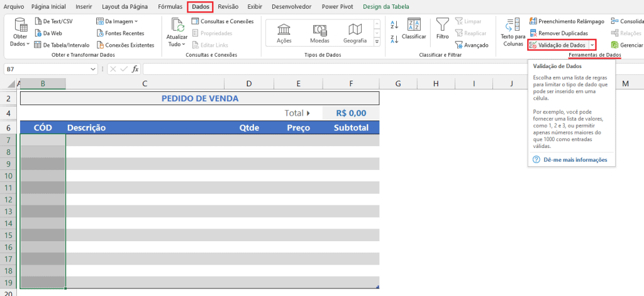This screenshot has height=296, width=644.
Task: Select column C header
Action: click(145, 84)
